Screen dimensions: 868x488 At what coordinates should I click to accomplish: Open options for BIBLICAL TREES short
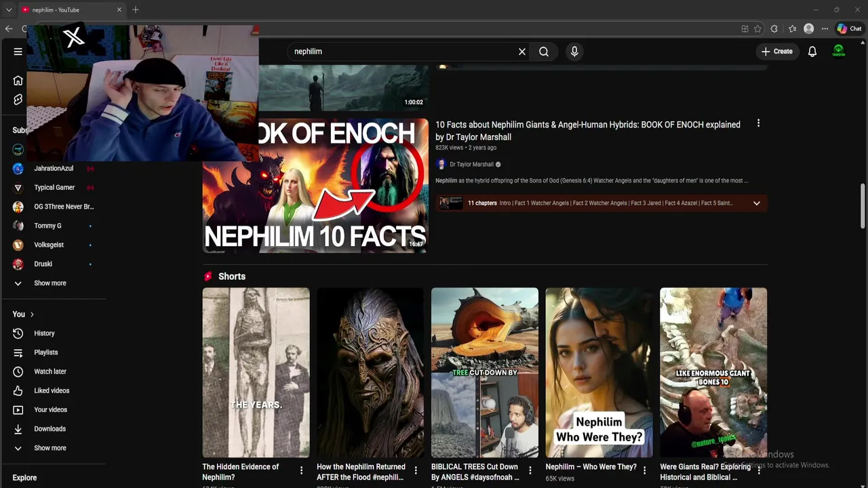point(530,470)
